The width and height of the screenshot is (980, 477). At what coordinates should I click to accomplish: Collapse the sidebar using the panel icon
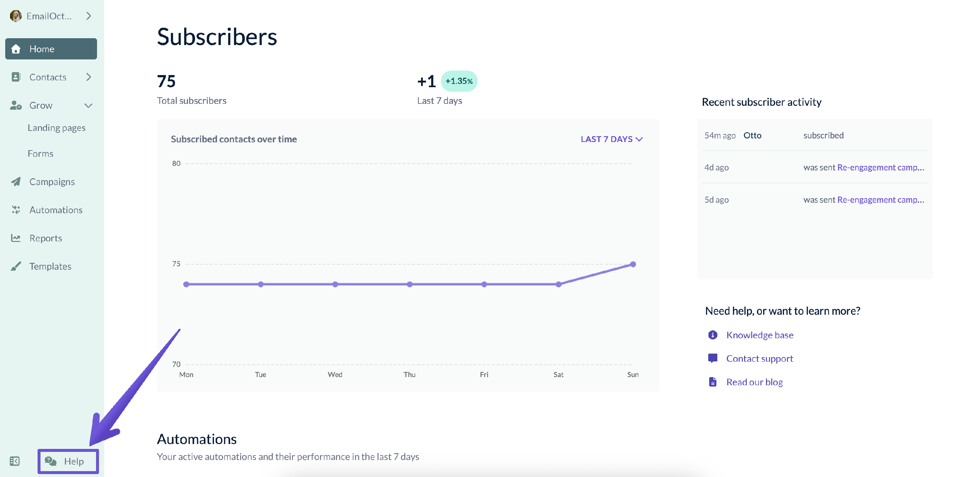click(15, 461)
